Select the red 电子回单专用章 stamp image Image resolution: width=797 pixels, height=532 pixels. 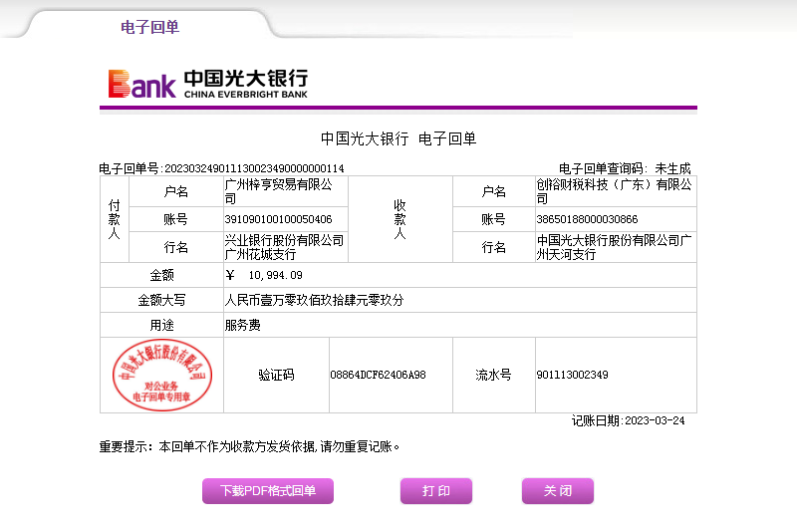[162, 375]
